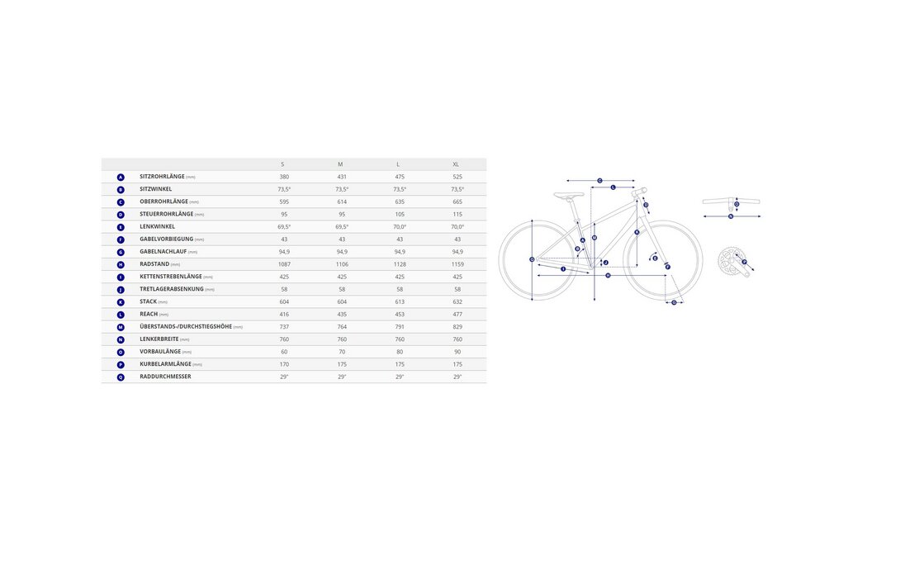This screenshot has width=924, height=569.
Task: Select the XL size column header
Action: pyautogui.click(x=456, y=164)
